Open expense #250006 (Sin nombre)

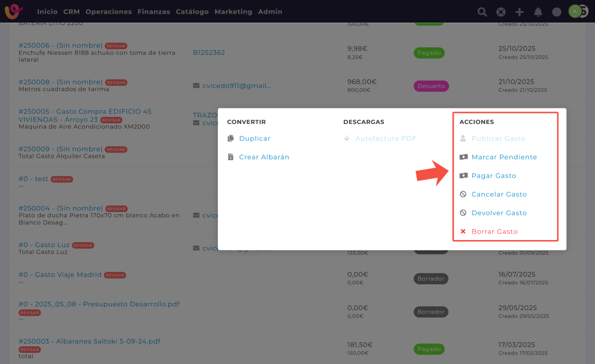[x=61, y=45]
